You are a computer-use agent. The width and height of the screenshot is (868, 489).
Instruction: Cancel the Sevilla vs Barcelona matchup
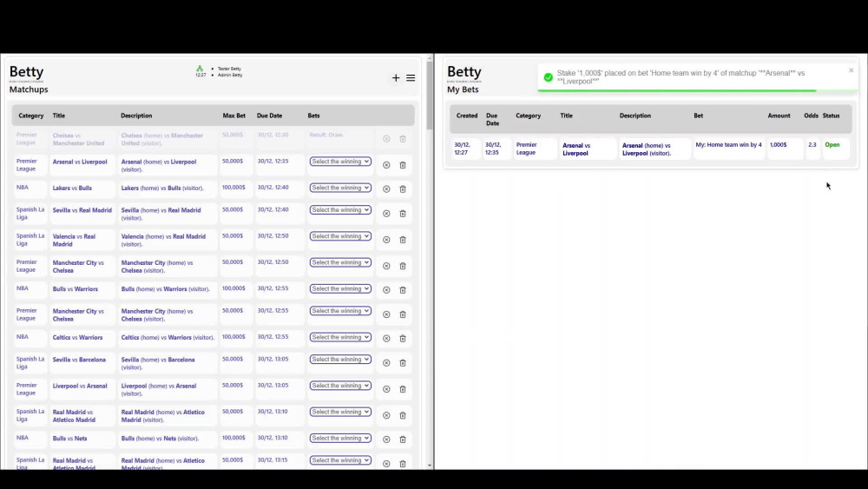click(386, 363)
